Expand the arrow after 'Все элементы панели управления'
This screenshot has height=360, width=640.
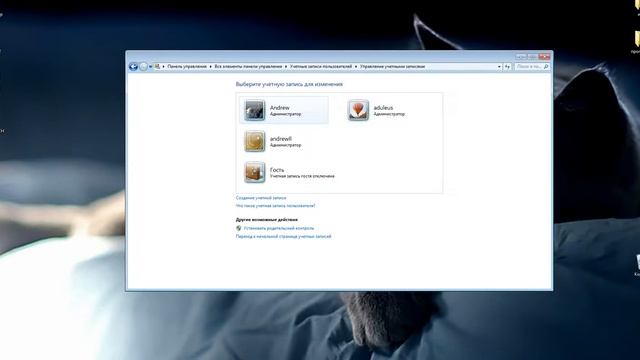click(286, 67)
